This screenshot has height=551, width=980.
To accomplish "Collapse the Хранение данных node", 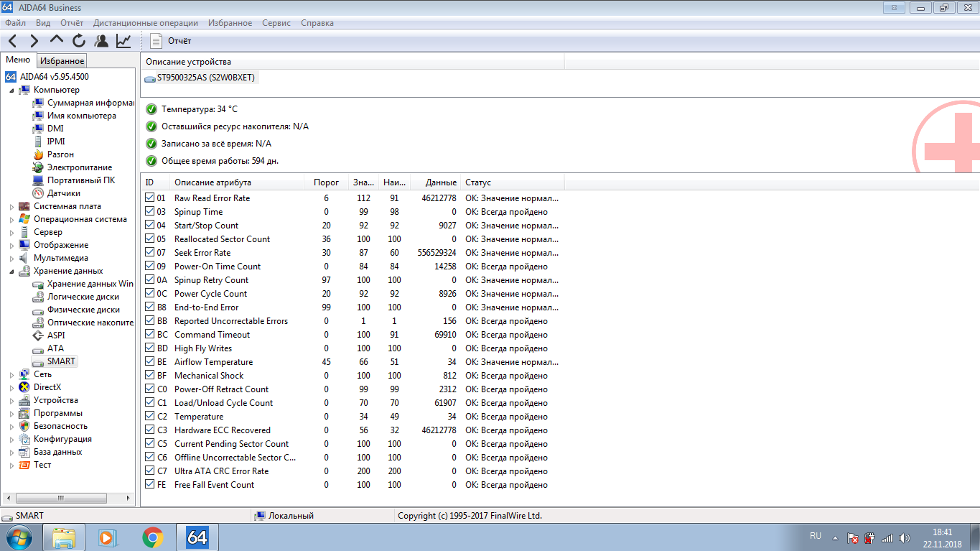I will click(x=11, y=272).
